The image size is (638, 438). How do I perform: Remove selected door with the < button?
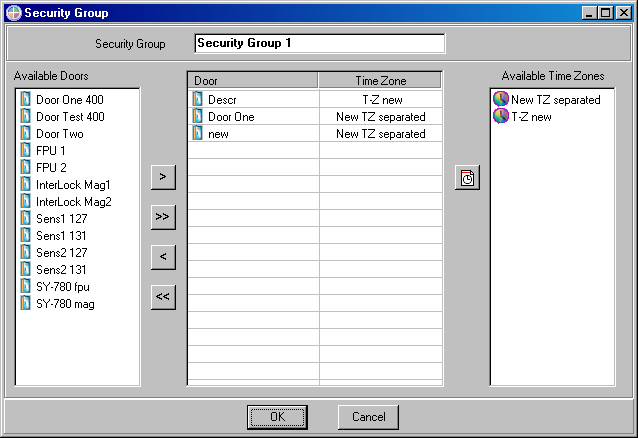[163, 257]
